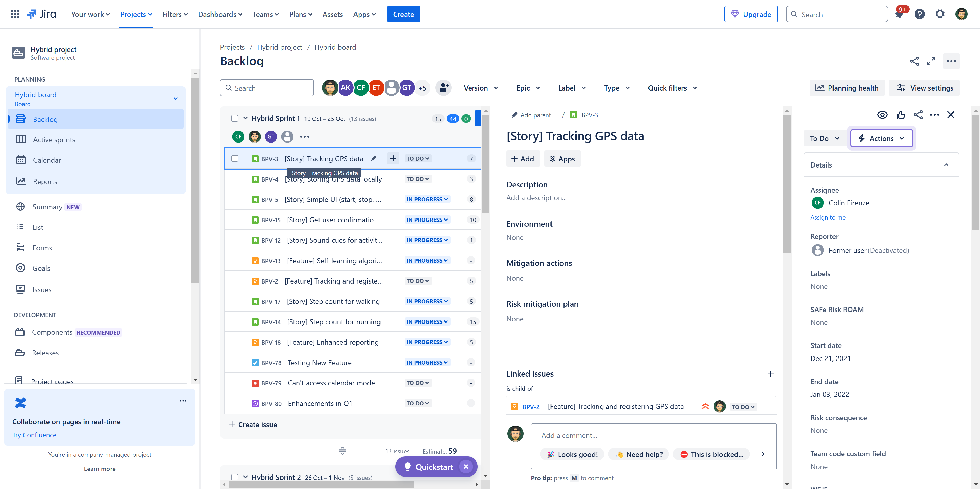Share issue BPV-3 via share icon
This screenshot has width=980, height=489.
918,115
